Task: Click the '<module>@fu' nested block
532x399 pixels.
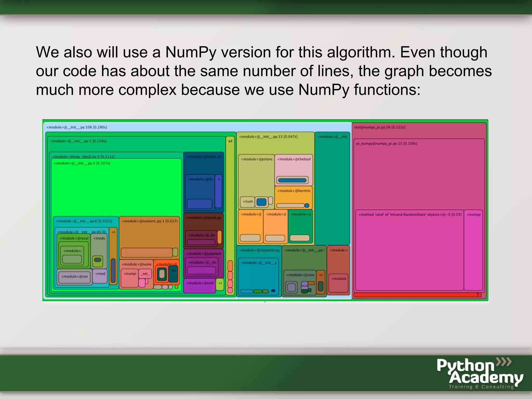Action: pyautogui.click(x=200, y=192)
